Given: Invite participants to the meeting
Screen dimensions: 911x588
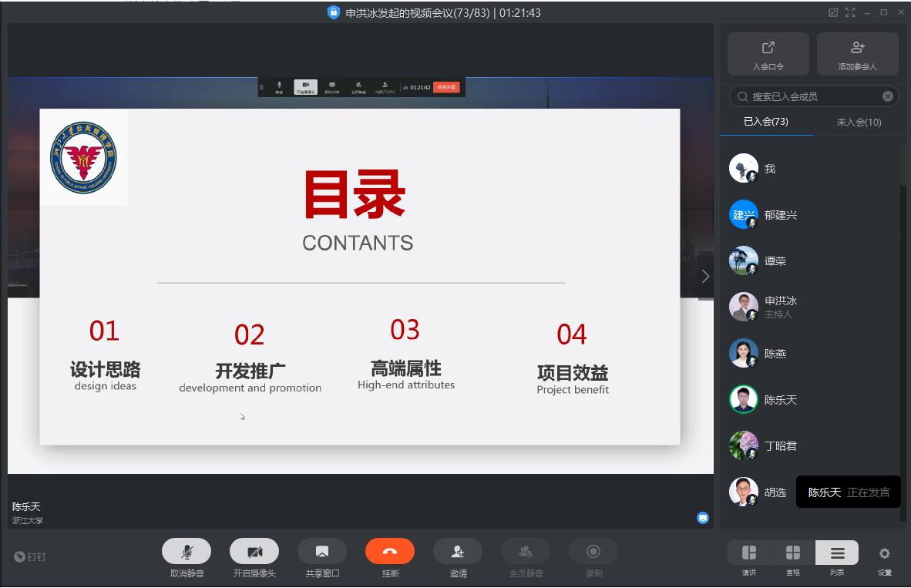Looking at the screenshot, I should 458,551.
